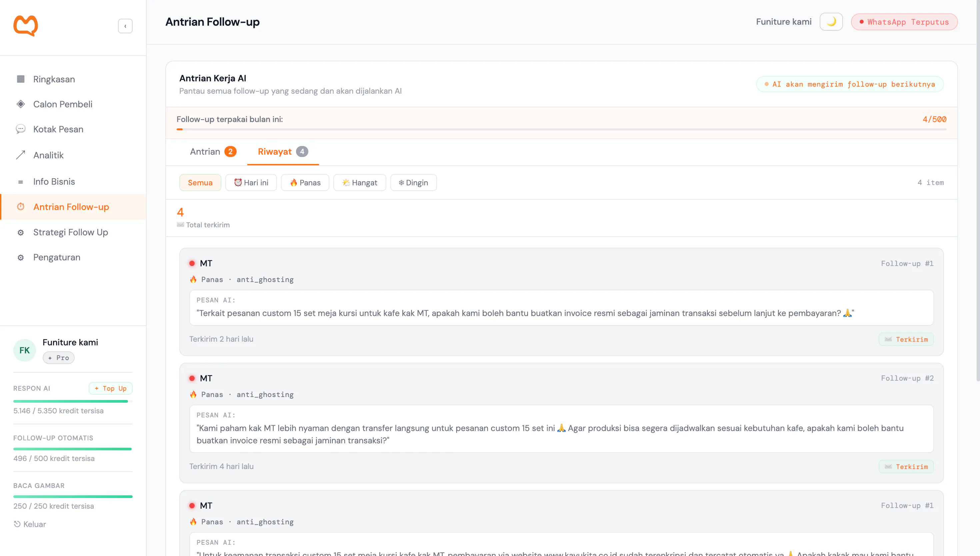980x556 pixels.
Task: Select Antrian Follow-up in sidebar
Action: point(73,207)
